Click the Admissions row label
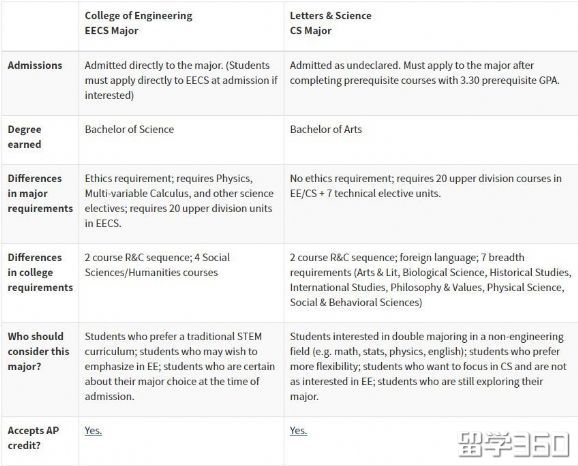The image size is (578, 466). tap(35, 65)
